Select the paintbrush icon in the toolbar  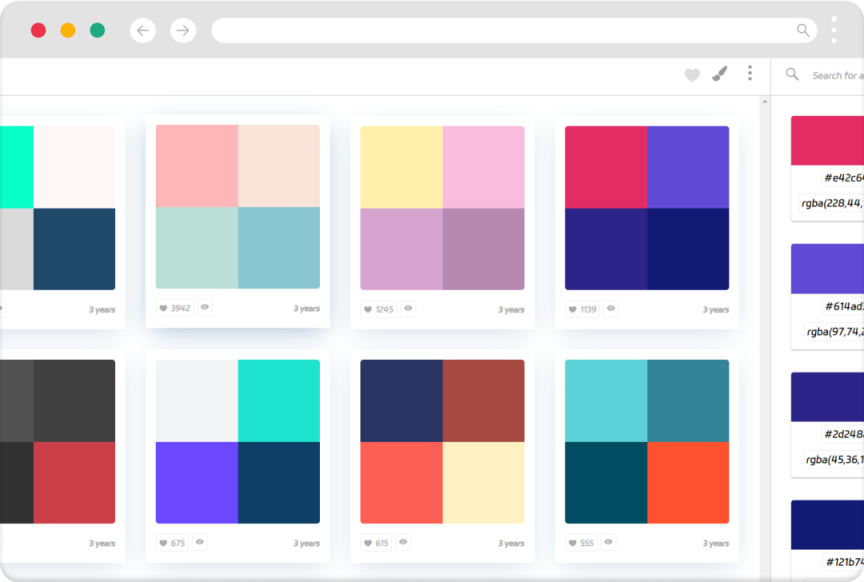pyautogui.click(x=720, y=73)
